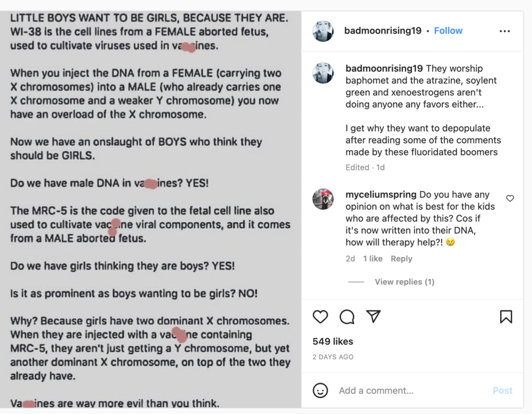Like myceliumspring's comment with small heart

click(510, 198)
